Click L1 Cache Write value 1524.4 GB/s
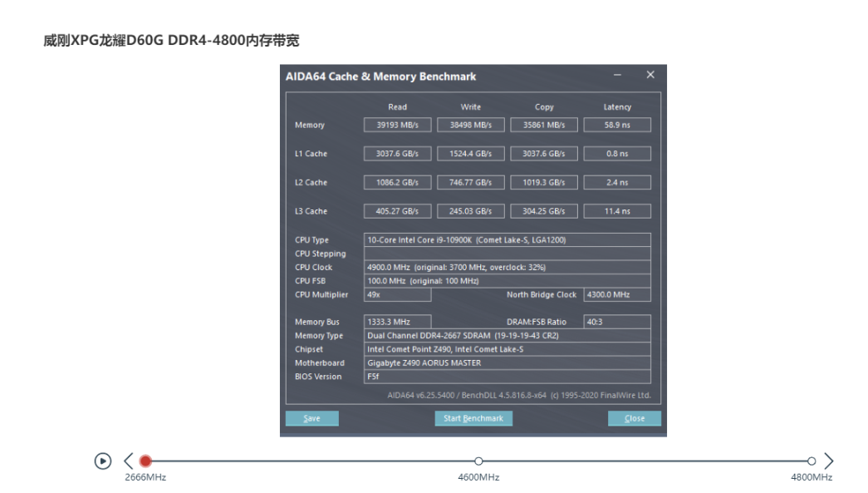The height and width of the screenshot is (493, 868). [x=470, y=154]
